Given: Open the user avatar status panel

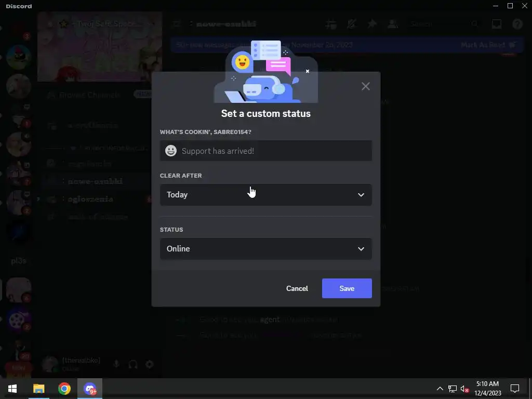Looking at the screenshot, I should (x=50, y=364).
